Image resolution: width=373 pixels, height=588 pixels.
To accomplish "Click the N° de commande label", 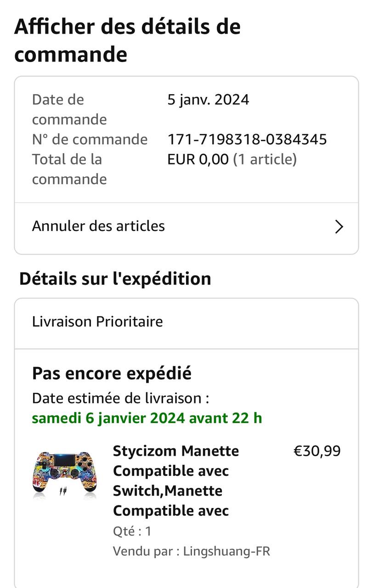I will tap(90, 139).
